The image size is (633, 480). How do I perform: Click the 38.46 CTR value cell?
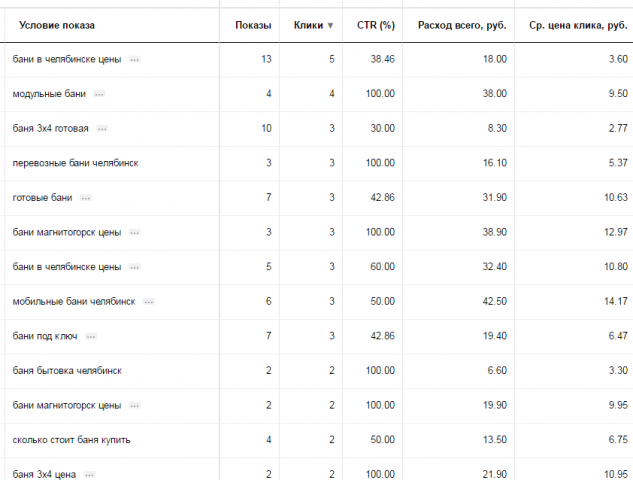click(382, 59)
